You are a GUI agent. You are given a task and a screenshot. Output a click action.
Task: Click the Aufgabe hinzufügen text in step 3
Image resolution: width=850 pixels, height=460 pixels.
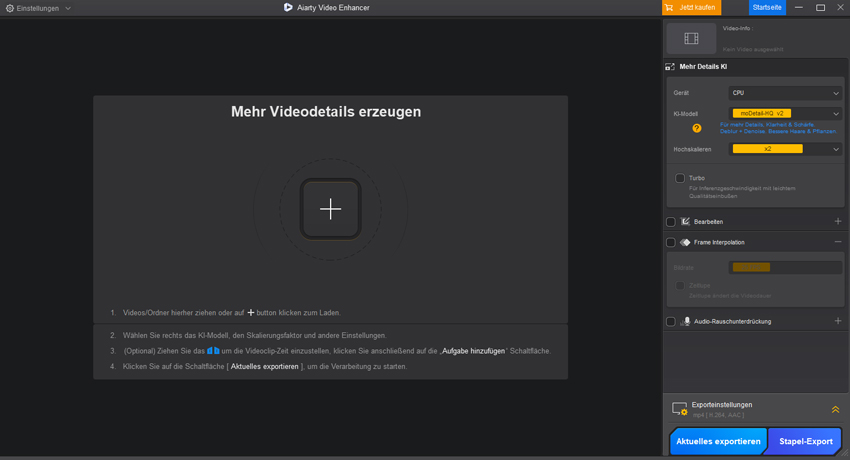(473, 351)
